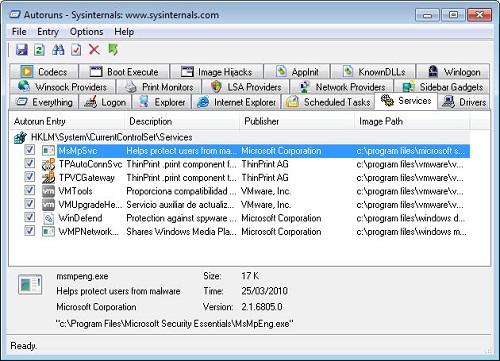Uncheck the WMPNetwork checkbox
The height and width of the screenshot is (361, 500).
[x=30, y=231]
